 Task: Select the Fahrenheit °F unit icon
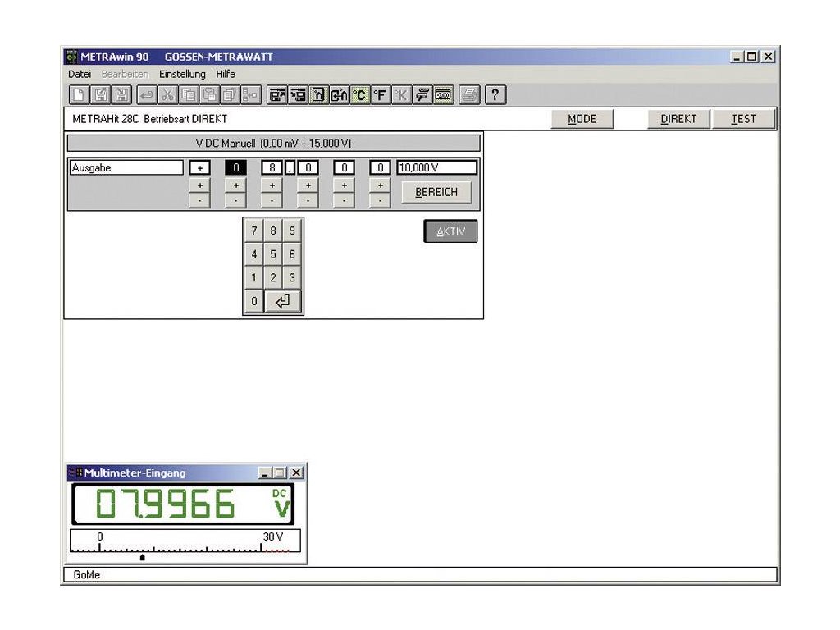(381, 95)
